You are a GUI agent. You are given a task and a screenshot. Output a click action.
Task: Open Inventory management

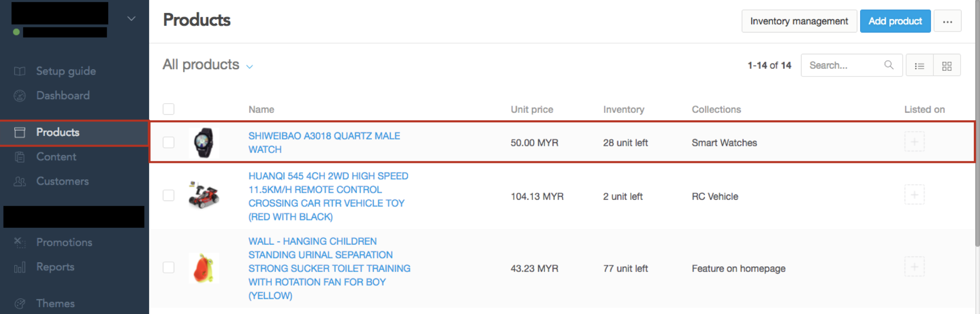[x=799, y=21]
